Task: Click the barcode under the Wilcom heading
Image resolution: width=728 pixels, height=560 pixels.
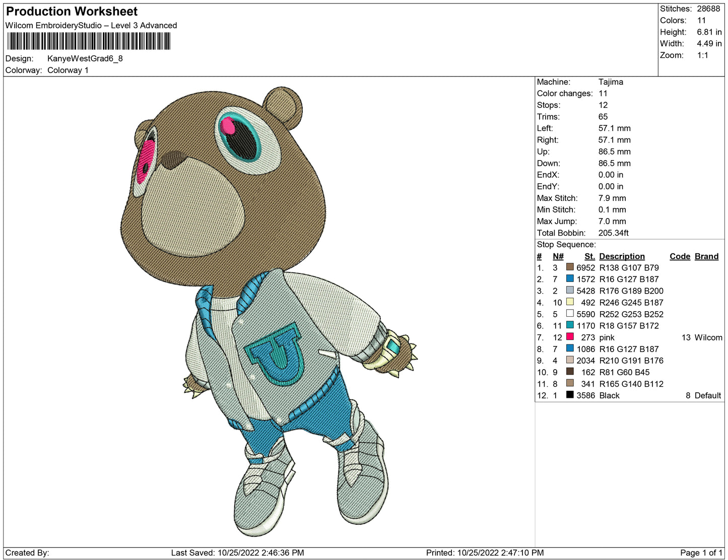Action: (x=89, y=41)
